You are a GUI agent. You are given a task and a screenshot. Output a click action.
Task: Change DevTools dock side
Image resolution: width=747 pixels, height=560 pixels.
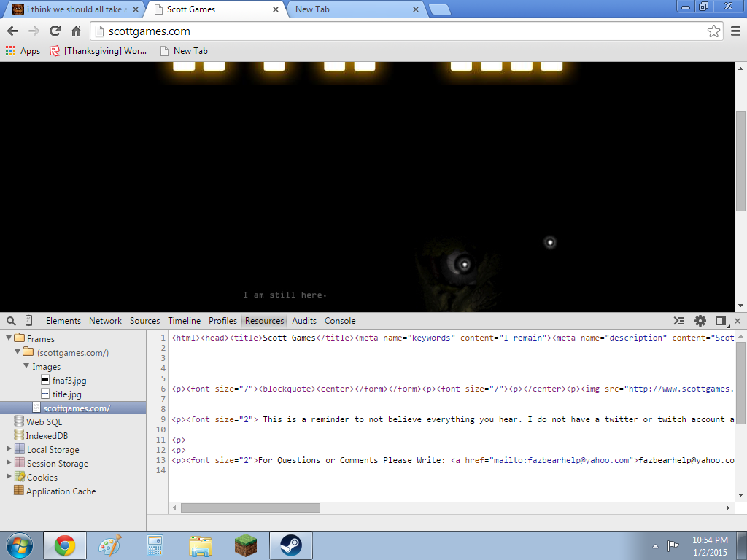721,321
